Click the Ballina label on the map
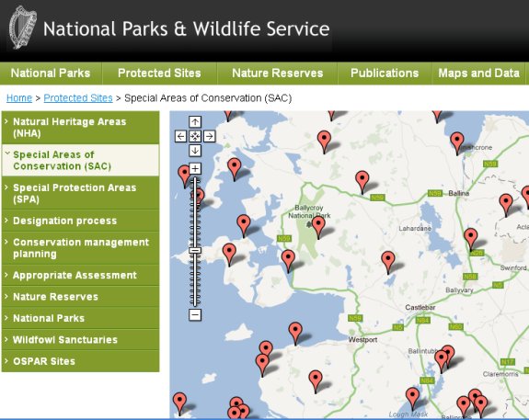This screenshot has height=420, width=529. click(x=458, y=194)
